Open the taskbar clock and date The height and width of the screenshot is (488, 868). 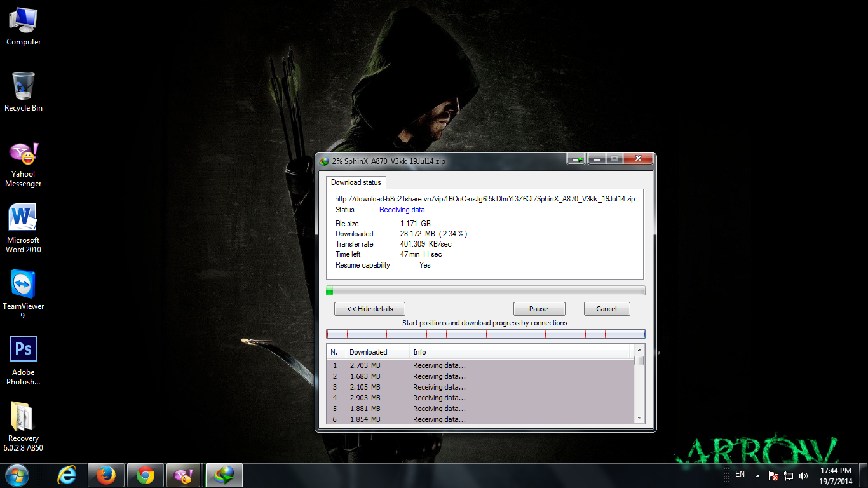[x=836, y=476]
